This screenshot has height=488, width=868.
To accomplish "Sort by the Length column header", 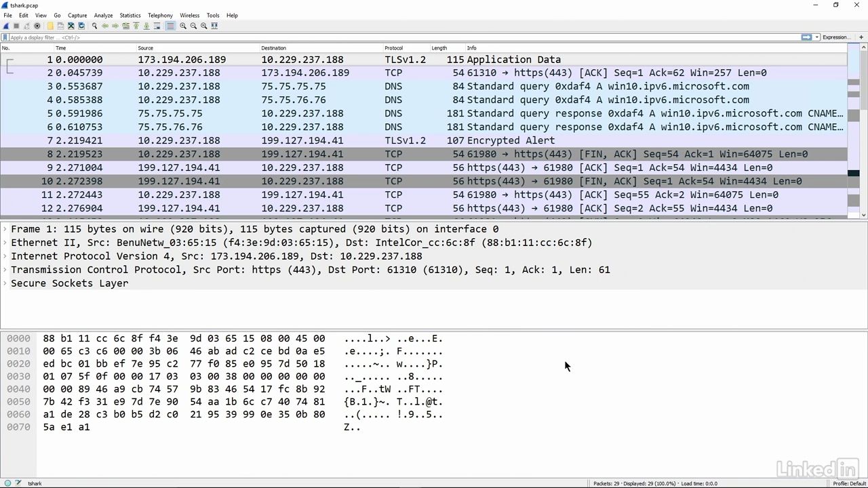I will click(448, 48).
